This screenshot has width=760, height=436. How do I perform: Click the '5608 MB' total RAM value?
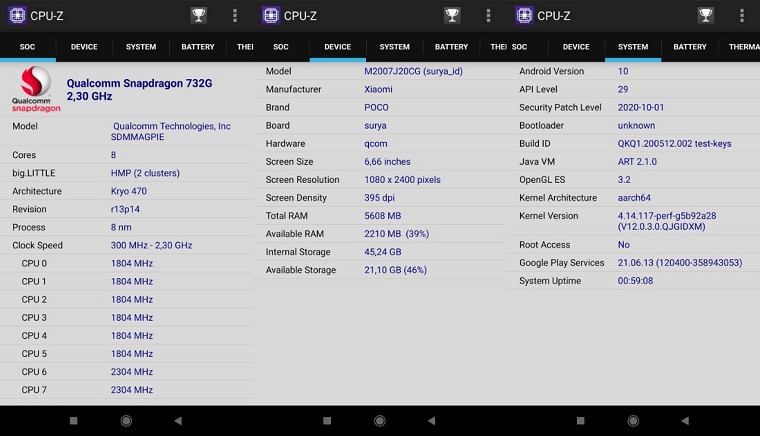(382, 216)
